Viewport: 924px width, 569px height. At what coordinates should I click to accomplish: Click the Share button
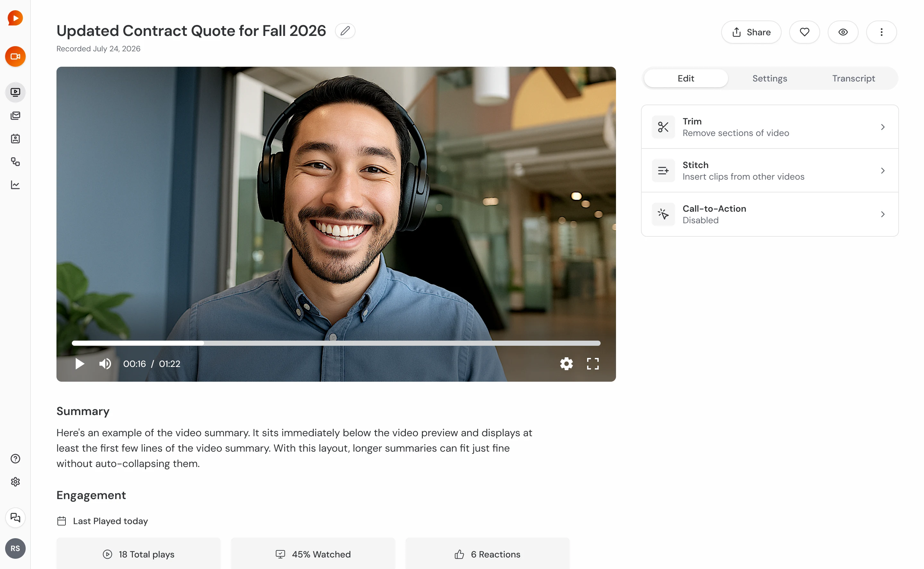[x=751, y=32]
